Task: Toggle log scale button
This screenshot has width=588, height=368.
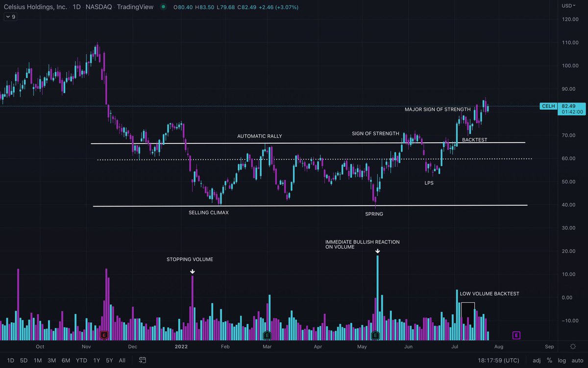Action: 562,361
